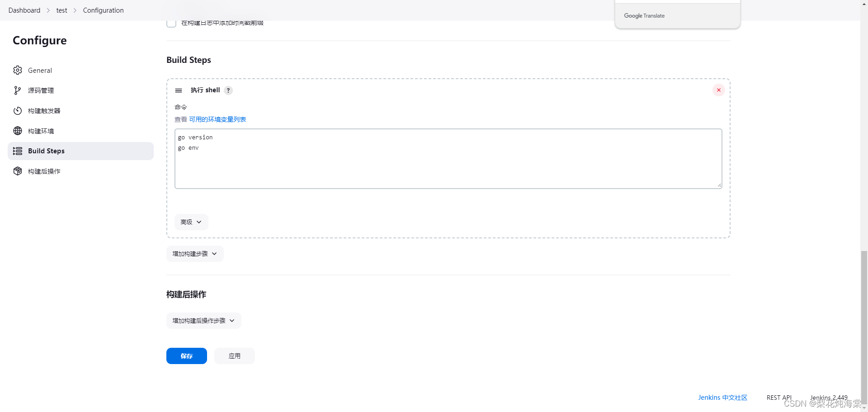Image resolution: width=868 pixels, height=412 pixels.
Task: Click the 构建后操作 section heading
Action: tap(186, 294)
